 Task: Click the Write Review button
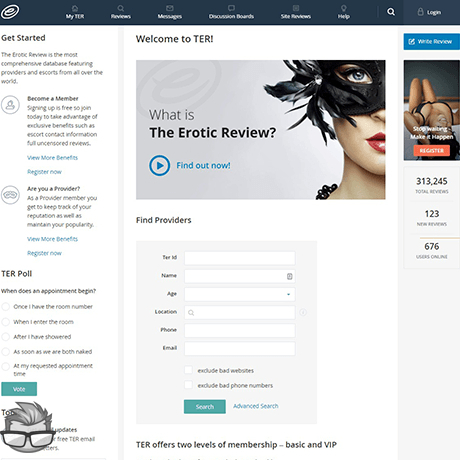point(432,41)
